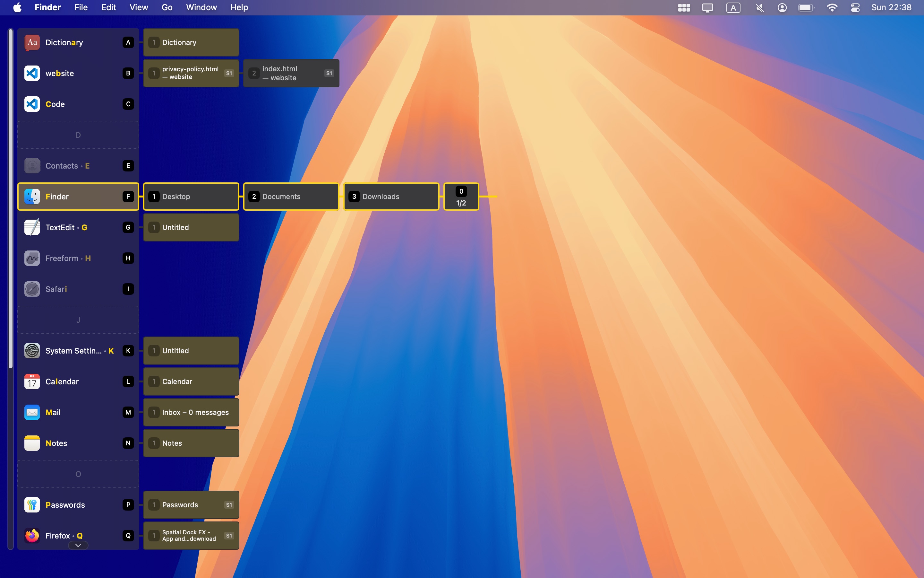This screenshot has width=924, height=578.
Task: Select the System Settings Untitled window
Action: coord(191,351)
